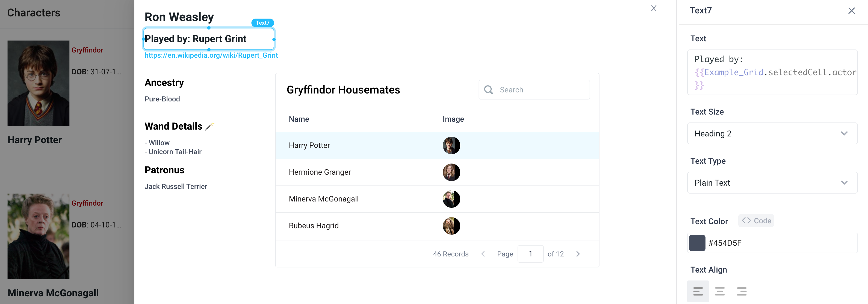Viewport: 868px width, 304px height.
Task: Click Harry Potter's avatar thumbnail in the table
Action: coord(451,145)
